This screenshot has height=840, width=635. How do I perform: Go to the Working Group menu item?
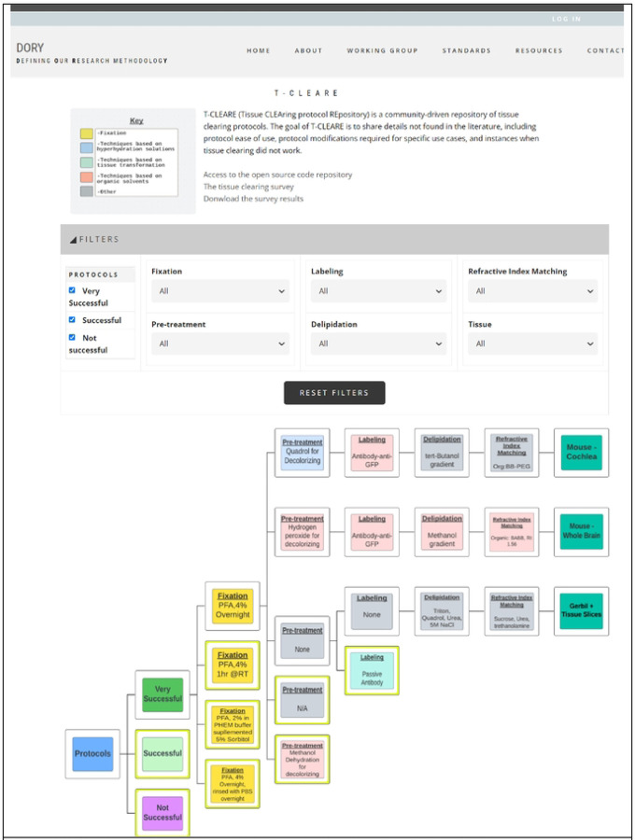click(382, 50)
